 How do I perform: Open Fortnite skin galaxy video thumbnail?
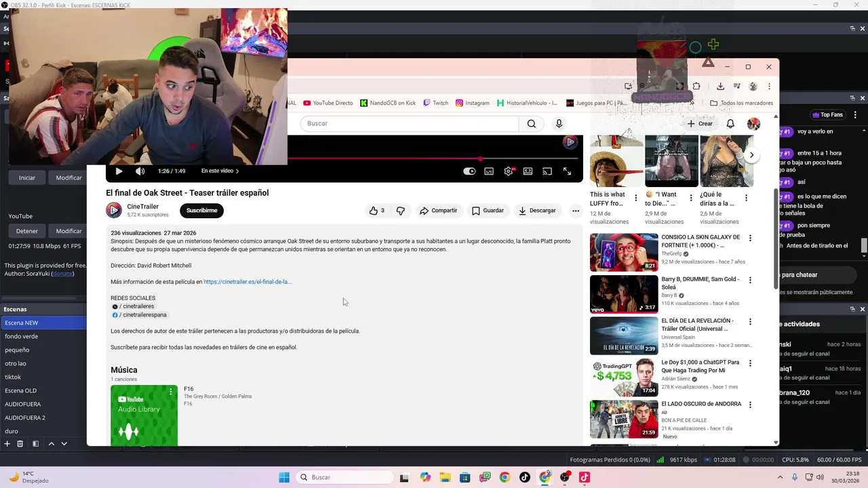click(x=624, y=252)
